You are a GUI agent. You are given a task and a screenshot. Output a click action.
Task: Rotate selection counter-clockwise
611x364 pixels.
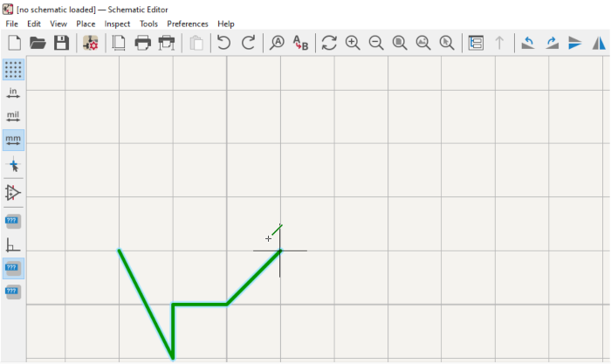[x=528, y=43]
